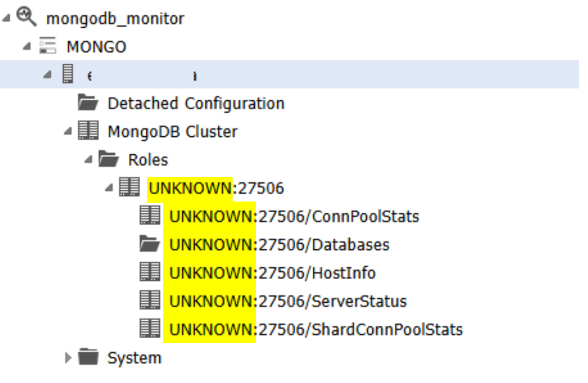The height and width of the screenshot is (383, 588).
Task: Click the Roles folder icon
Action: (x=109, y=160)
